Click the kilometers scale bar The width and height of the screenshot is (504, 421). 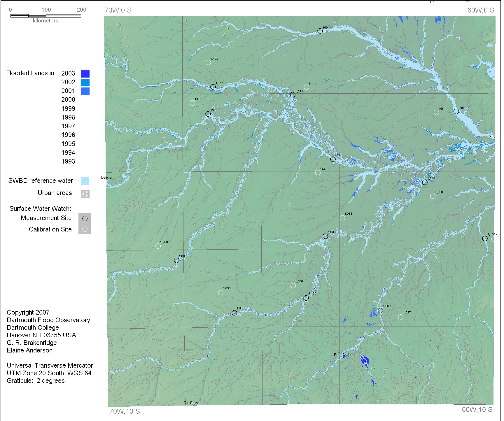pyautogui.click(x=46, y=15)
